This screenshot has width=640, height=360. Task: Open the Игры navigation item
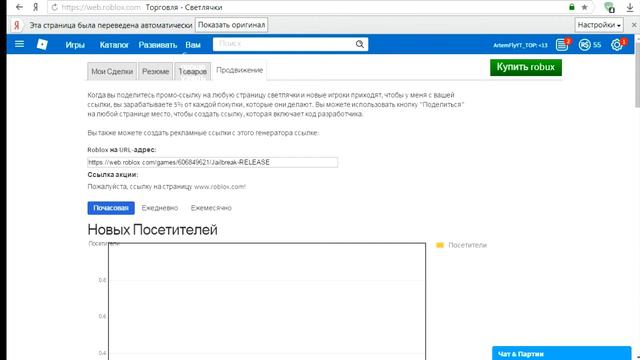(75, 45)
